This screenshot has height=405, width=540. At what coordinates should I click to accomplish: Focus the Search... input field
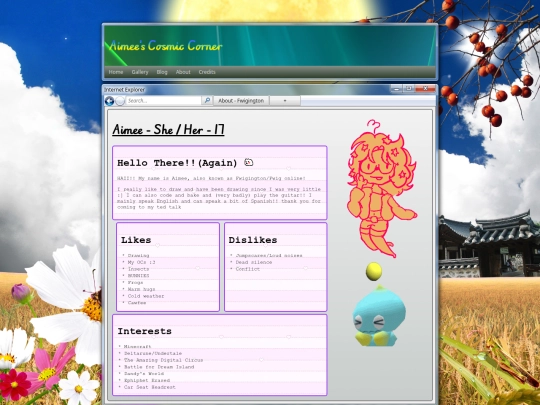tap(163, 101)
